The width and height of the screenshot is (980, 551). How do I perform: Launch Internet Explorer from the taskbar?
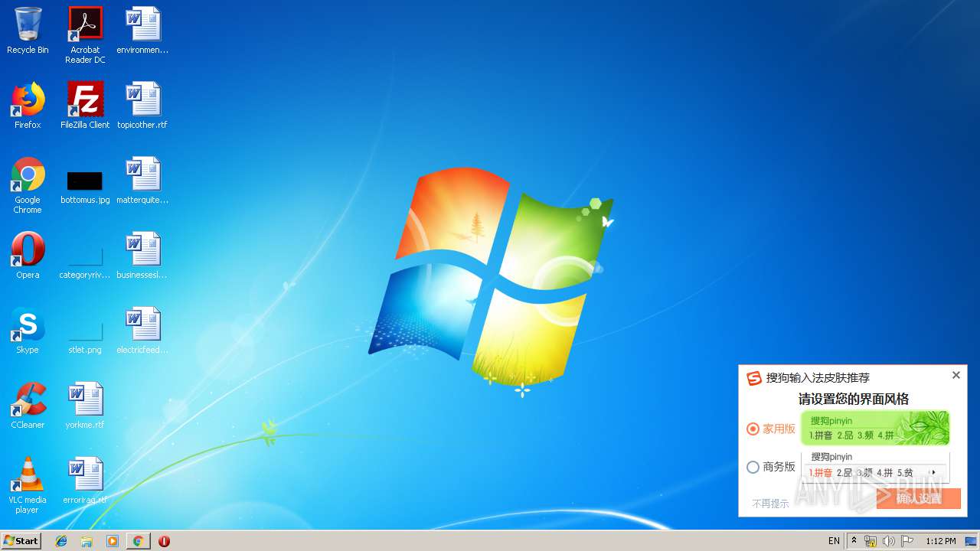pos(61,541)
